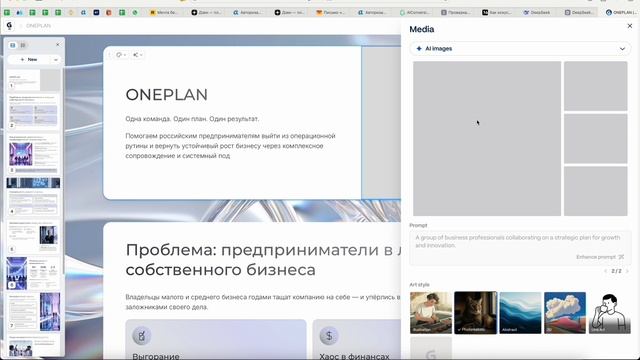The image size is (640, 360).
Task: Open slide 2 thumbnail in sidebar
Action: 33,111
